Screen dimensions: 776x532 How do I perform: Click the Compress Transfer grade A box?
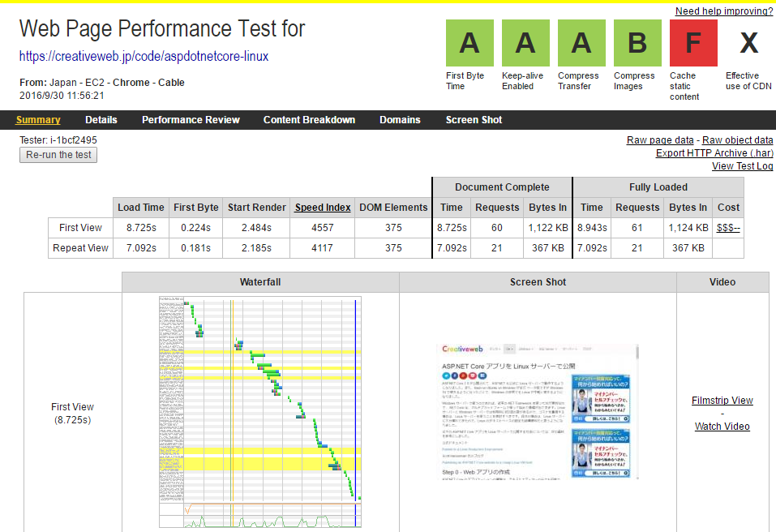click(x=581, y=43)
